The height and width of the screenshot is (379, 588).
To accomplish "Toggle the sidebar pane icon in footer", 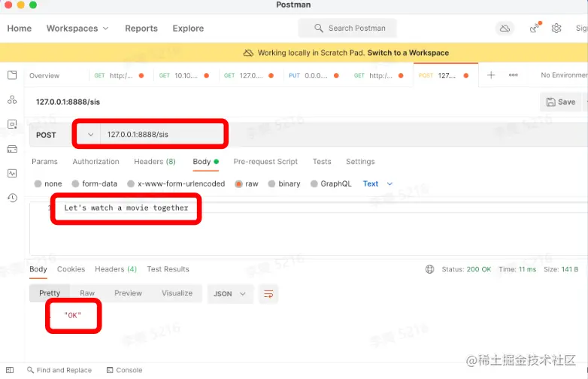I will coord(10,370).
